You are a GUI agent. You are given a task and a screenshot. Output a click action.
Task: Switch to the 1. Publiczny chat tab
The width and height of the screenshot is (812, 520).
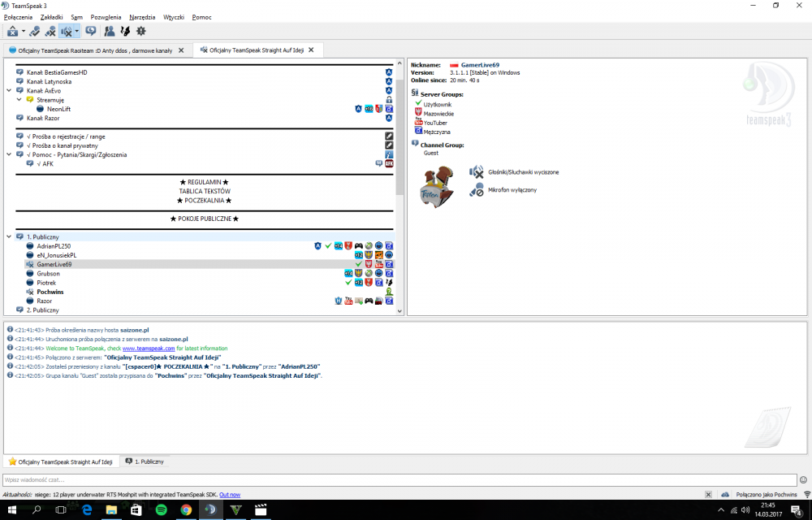pyautogui.click(x=145, y=461)
